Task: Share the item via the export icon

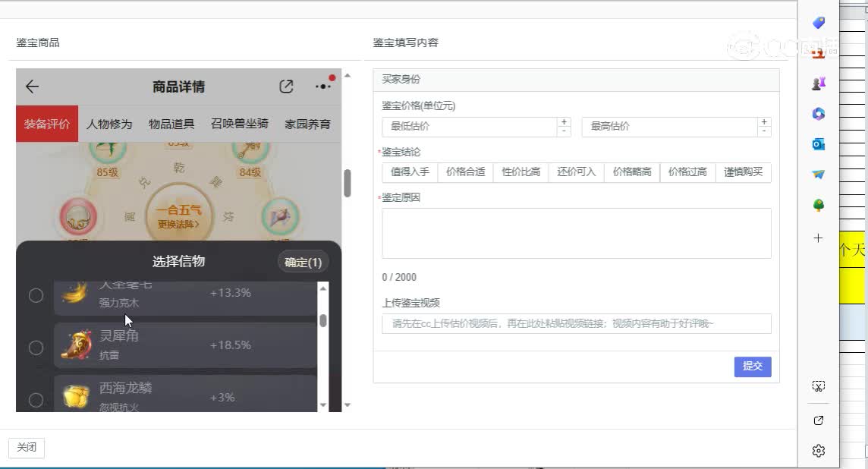Action: pos(286,87)
